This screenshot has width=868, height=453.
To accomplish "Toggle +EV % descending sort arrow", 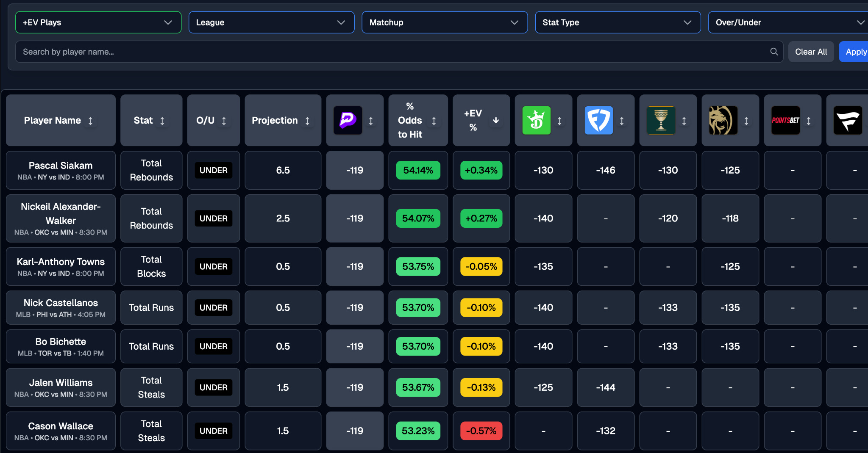I will click(x=496, y=121).
